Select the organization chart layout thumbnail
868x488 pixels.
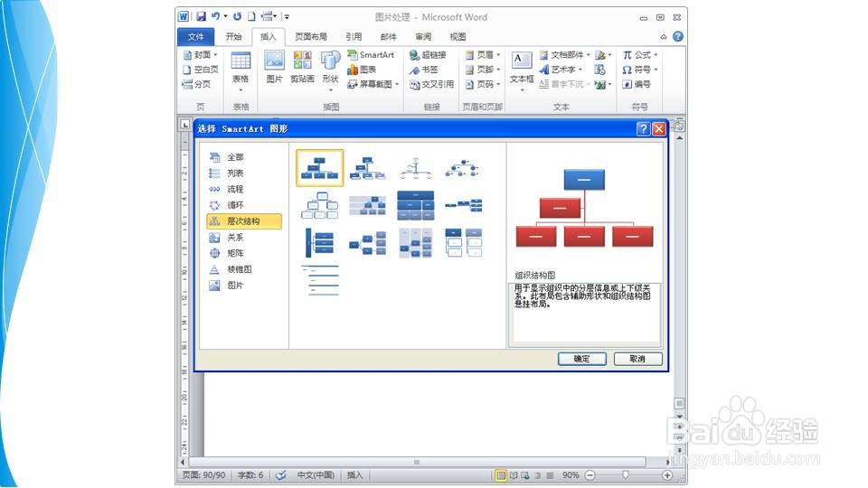pyautogui.click(x=319, y=168)
